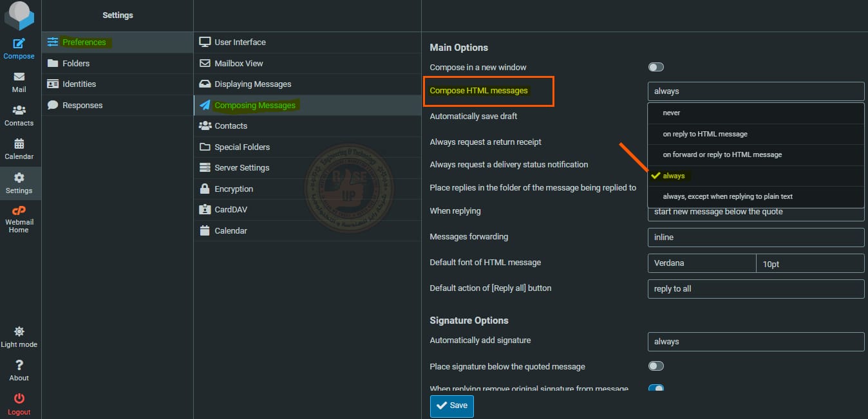The image size is (868, 419).
Task: Open the font size 10pt selector
Action: [809, 264]
